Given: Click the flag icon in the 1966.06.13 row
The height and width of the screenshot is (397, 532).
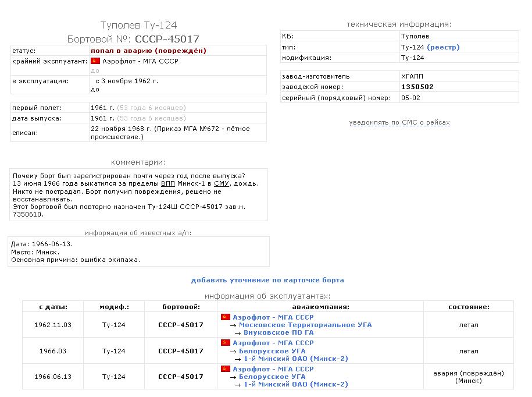Looking at the screenshot, I should tap(226, 369).
